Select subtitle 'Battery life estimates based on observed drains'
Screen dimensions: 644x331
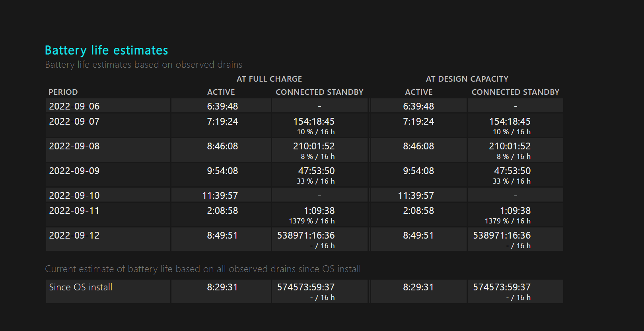pyautogui.click(x=144, y=65)
